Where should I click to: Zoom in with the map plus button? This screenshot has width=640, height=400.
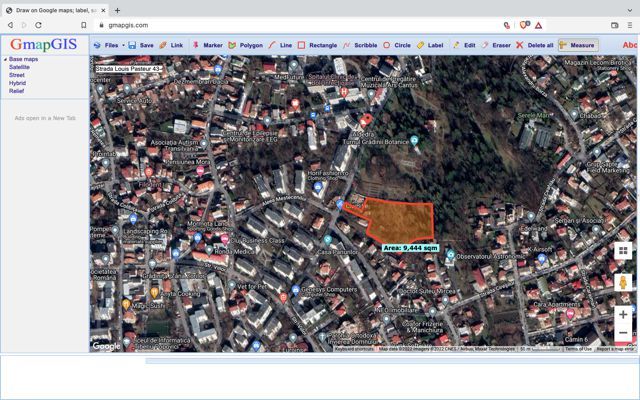point(623,315)
